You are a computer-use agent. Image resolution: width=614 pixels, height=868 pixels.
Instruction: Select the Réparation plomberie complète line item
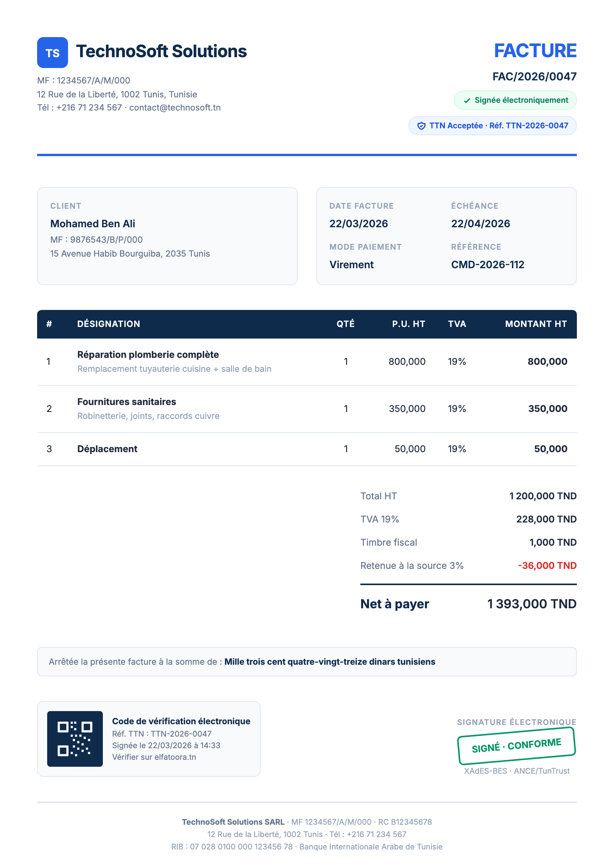coord(148,355)
